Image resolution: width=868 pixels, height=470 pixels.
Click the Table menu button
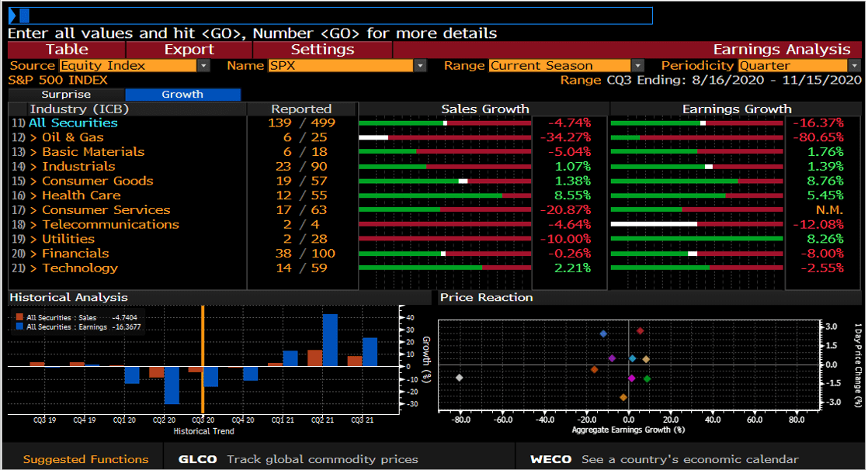(67, 50)
